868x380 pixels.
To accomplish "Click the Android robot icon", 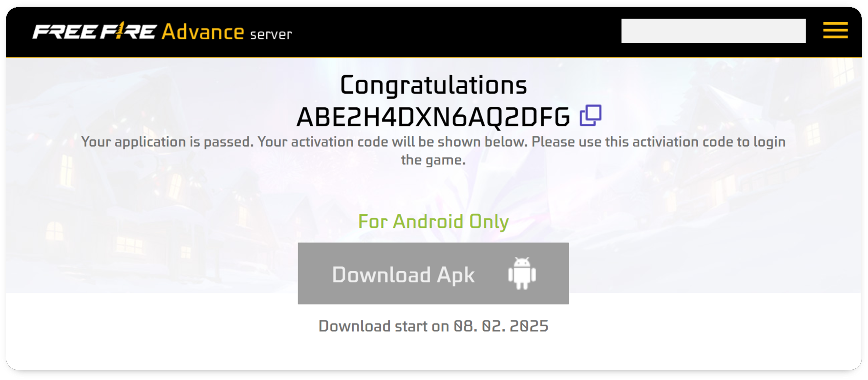I will pyautogui.click(x=522, y=274).
